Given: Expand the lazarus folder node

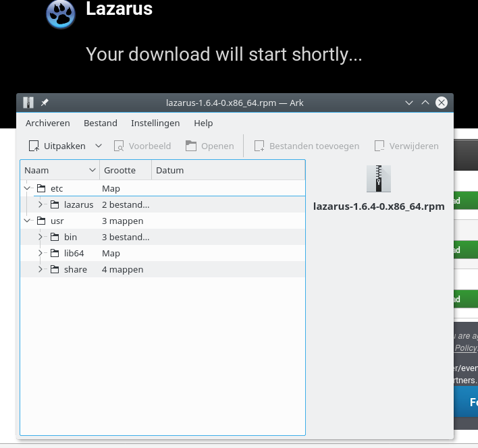Looking at the screenshot, I should pyautogui.click(x=41, y=204).
